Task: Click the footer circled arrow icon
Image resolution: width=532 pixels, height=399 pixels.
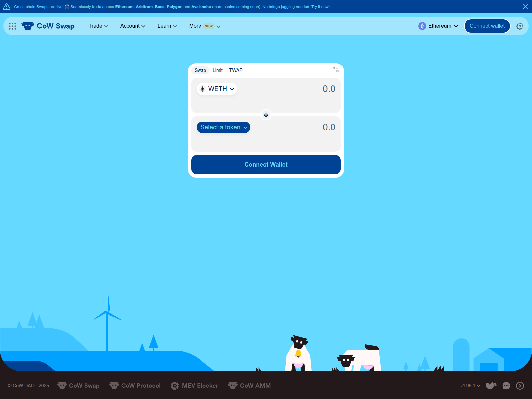Action: 520,386
